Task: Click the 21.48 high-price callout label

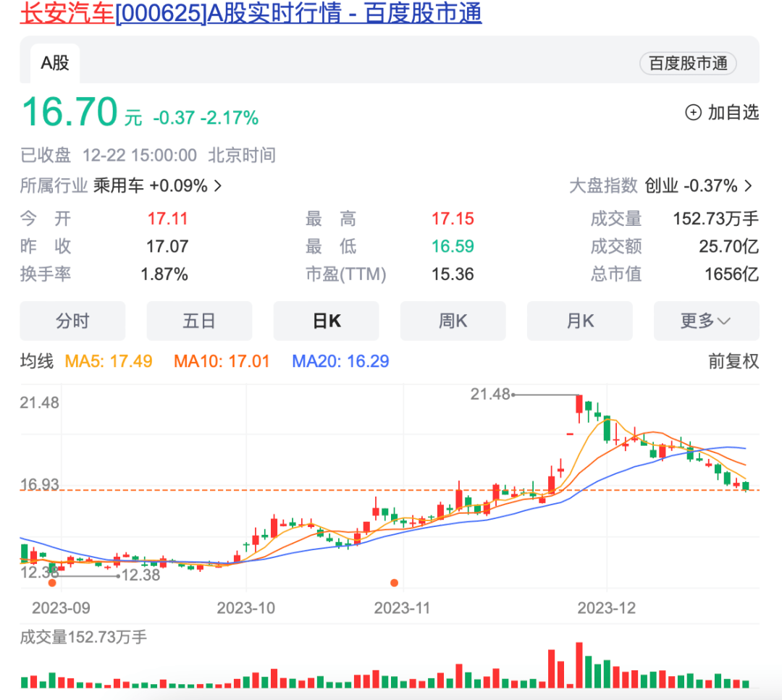Action: point(490,395)
